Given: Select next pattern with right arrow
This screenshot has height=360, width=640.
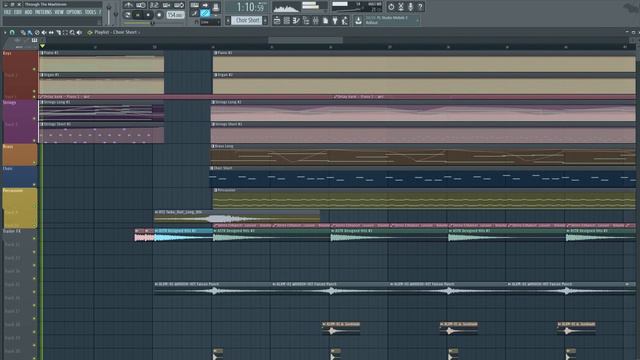Looking at the screenshot, I should click(x=265, y=20).
